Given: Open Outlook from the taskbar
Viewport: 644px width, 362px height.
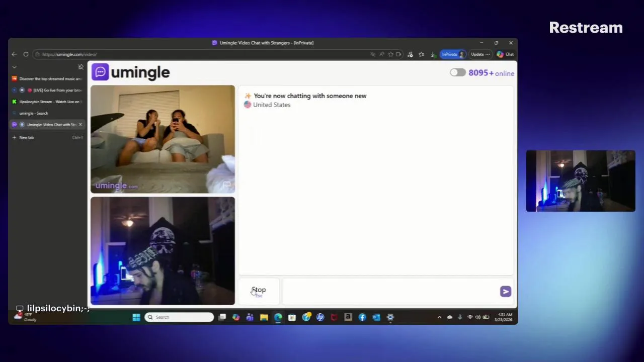Looking at the screenshot, I should pyautogui.click(x=376, y=317).
